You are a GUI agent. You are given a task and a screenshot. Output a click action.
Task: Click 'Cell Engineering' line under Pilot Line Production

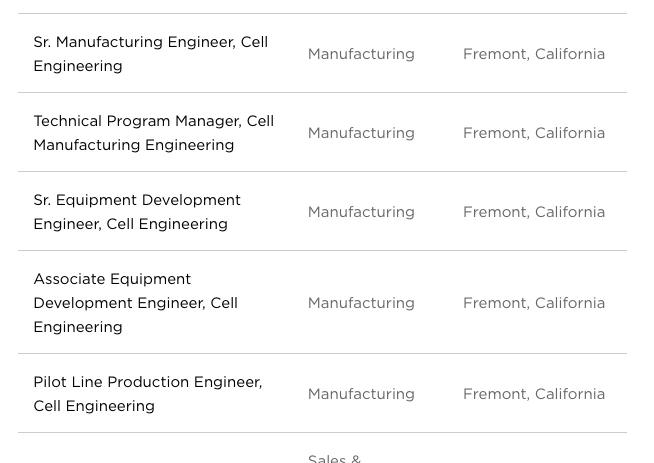click(x=94, y=406)
